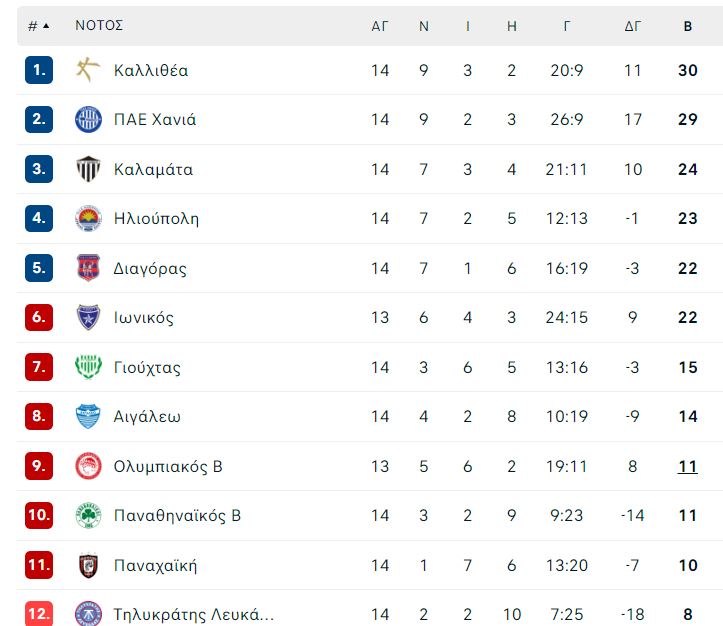Open the Τηλυκράτης Λευκά... team name

pos(194,614)
